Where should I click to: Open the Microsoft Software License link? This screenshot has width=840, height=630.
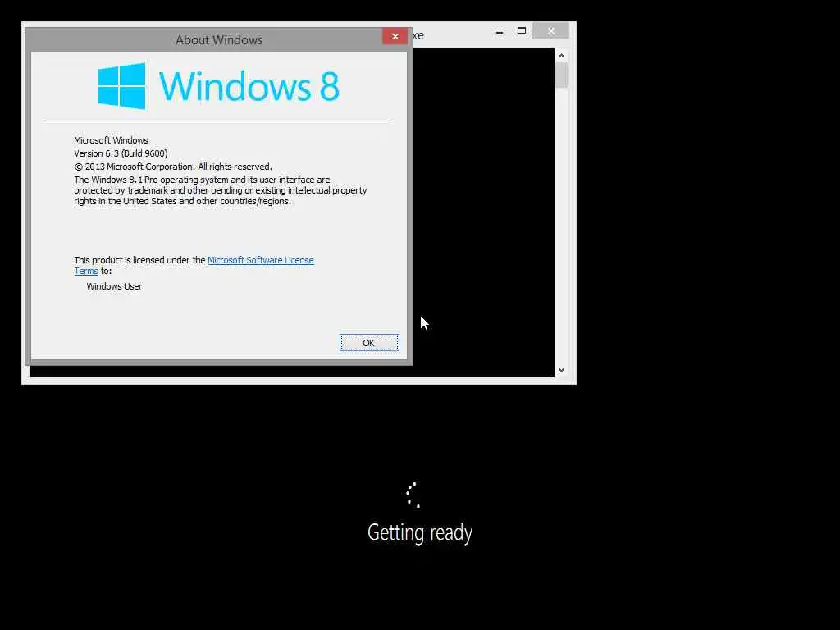[260, 260]
